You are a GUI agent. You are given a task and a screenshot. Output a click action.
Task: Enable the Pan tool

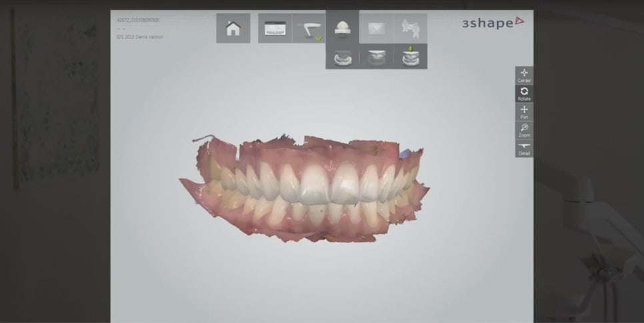pos(524,112)
